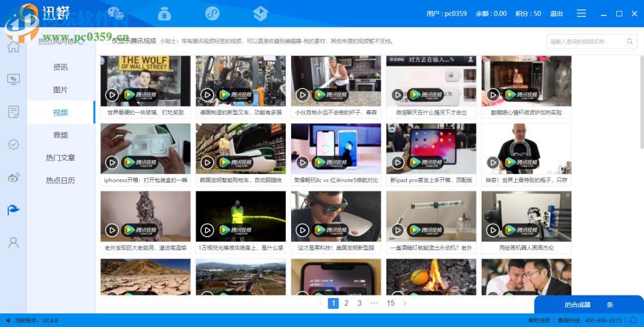Play the 老外发现巨大老鼠洞 video
This screenshot has height=327, width=644.
click(x=111, y=230)
